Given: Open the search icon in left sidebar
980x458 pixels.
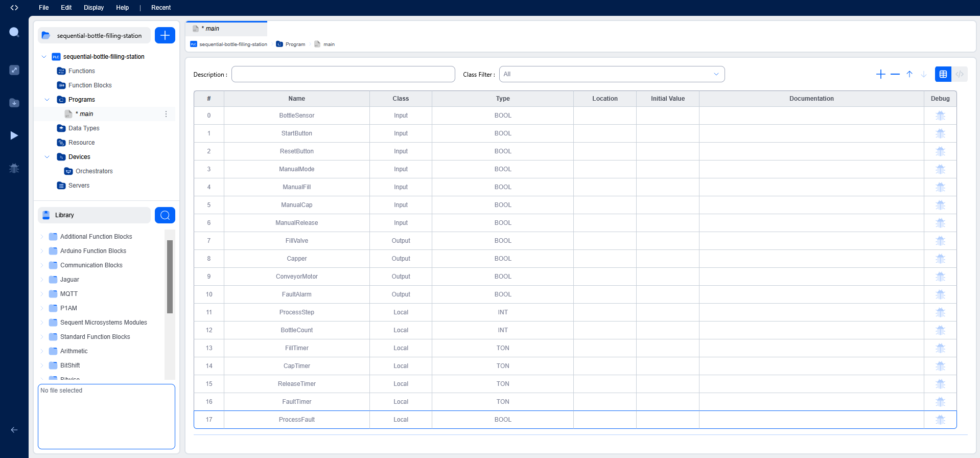Looking at the screenshot, I should pyautogui.click(x=14, y=32).
